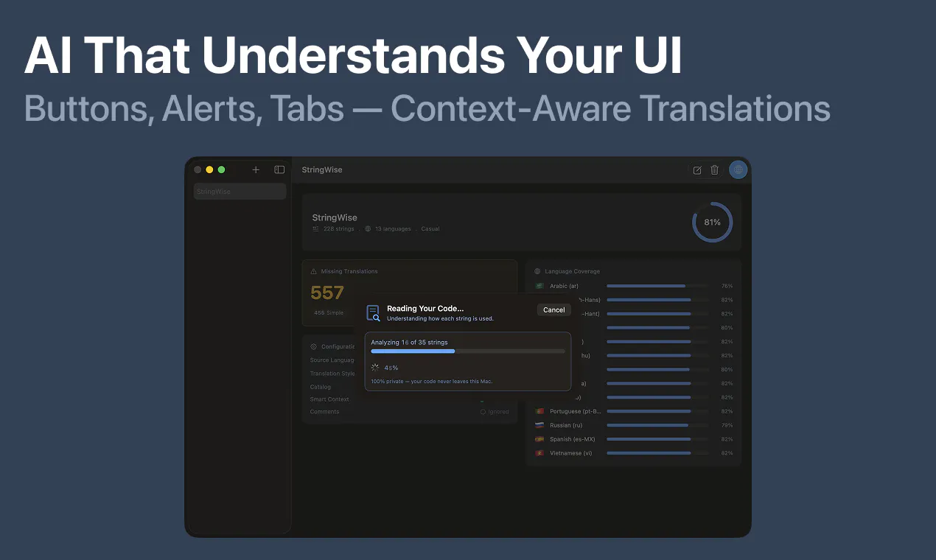The width and height of the screenshot is (936, 560).
Task: Click the "Vietnamese (vi)" language label
Action: [570, 453]
